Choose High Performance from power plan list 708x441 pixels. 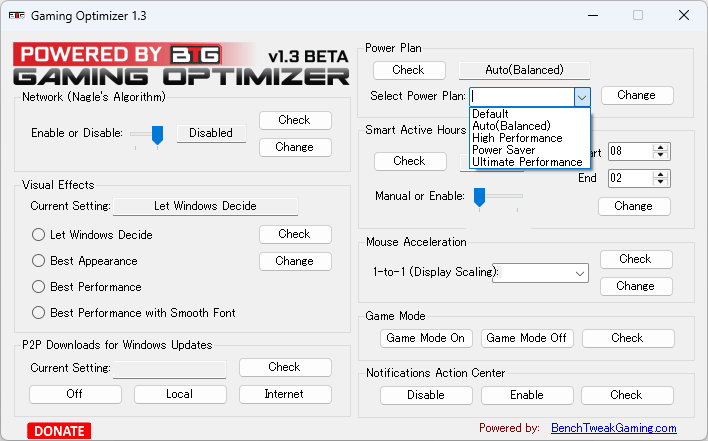tap(530, 138)
